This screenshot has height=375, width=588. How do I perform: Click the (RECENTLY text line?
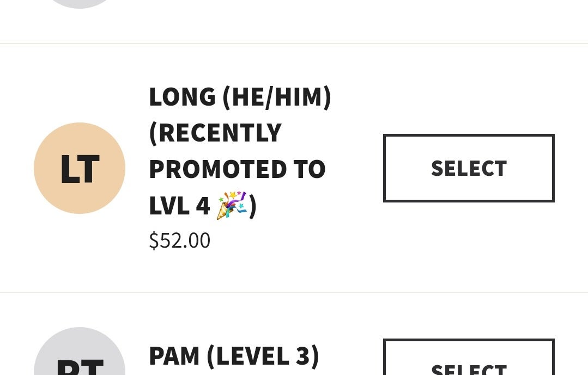215,133
